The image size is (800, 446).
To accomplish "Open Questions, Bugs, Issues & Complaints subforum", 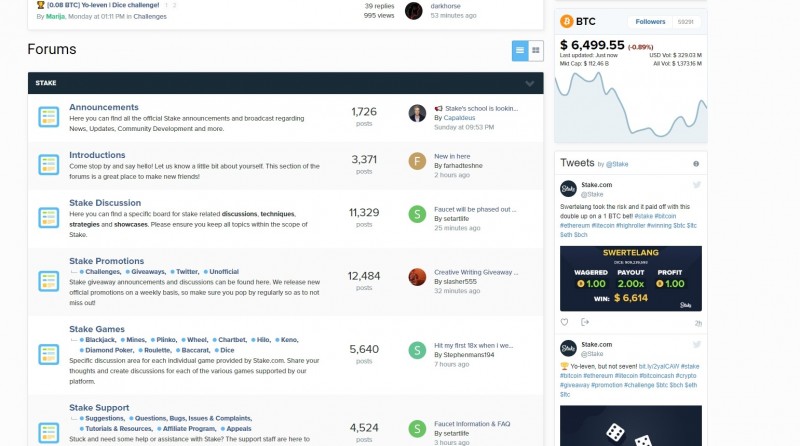I will click(193, 418).
